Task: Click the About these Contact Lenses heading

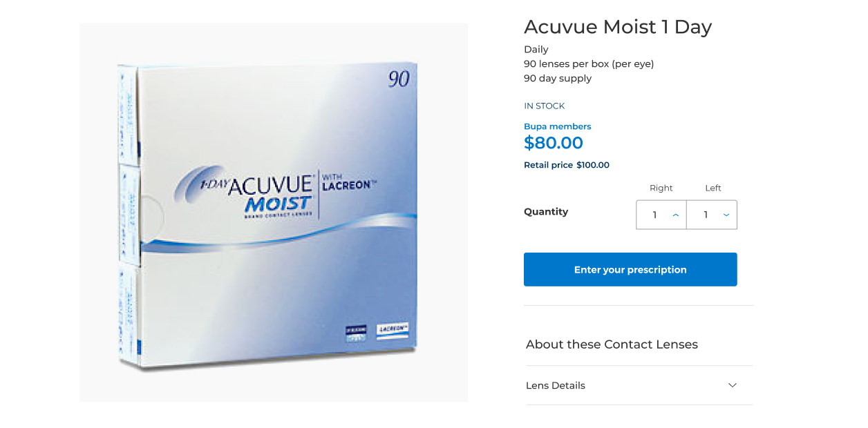Action: [x=612, y=344]
